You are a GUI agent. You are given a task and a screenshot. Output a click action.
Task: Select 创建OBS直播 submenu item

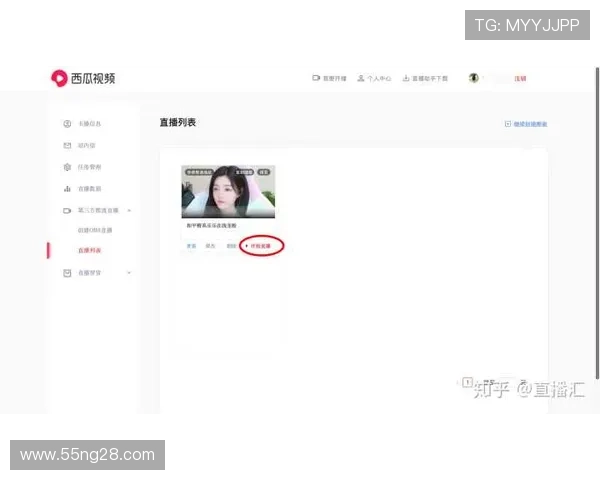pyautogui.click(x=95, y=230)
